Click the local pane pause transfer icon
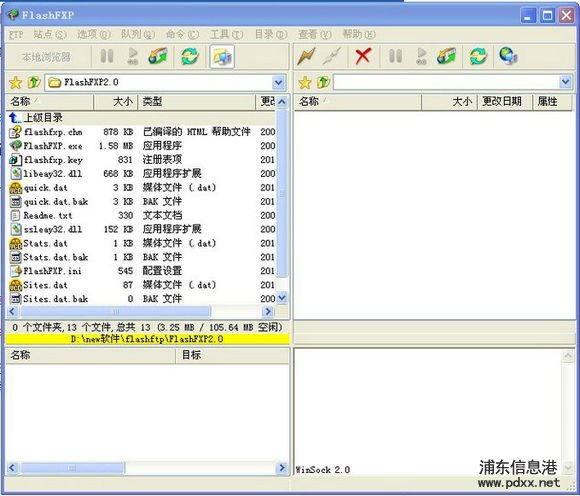 (x=107, y=56)
